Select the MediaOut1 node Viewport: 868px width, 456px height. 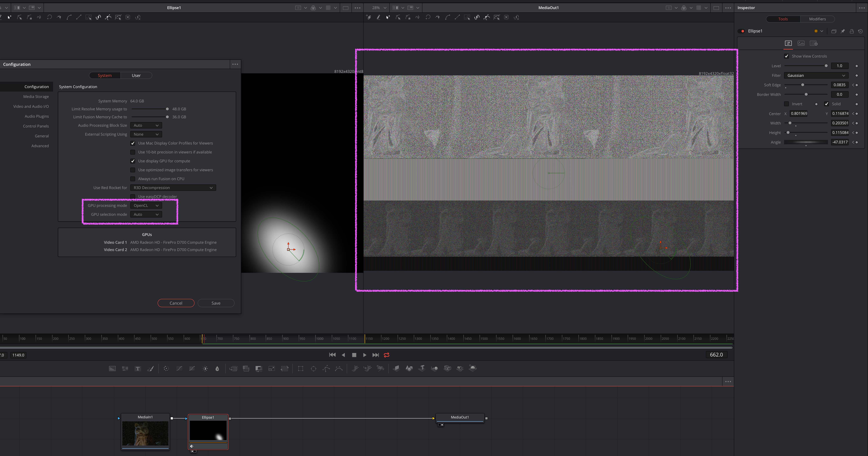[460, 418]
